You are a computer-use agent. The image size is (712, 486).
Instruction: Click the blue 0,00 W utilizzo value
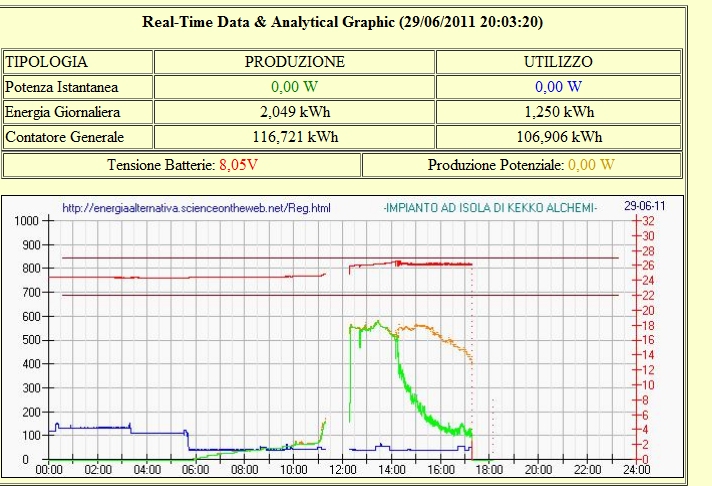click(559, 87)
